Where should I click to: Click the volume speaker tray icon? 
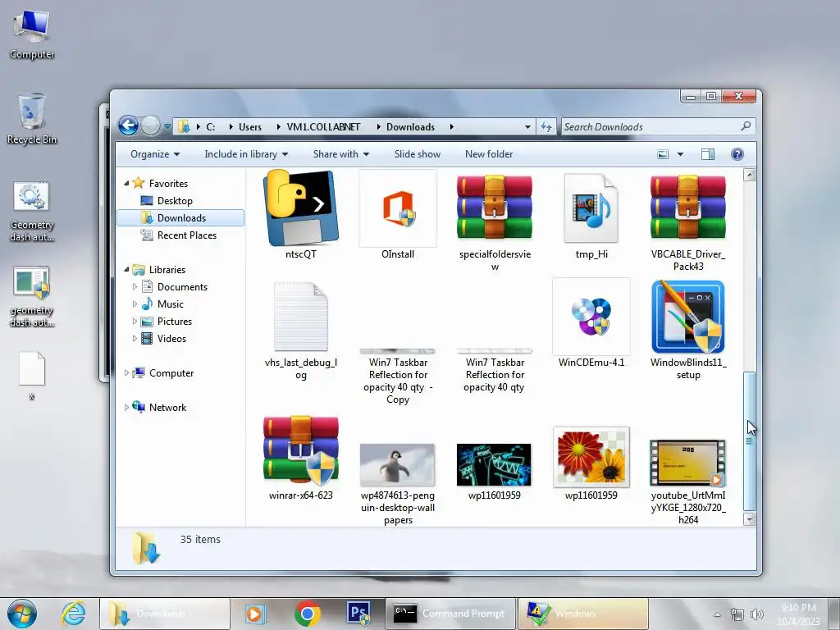coord(757,614)
